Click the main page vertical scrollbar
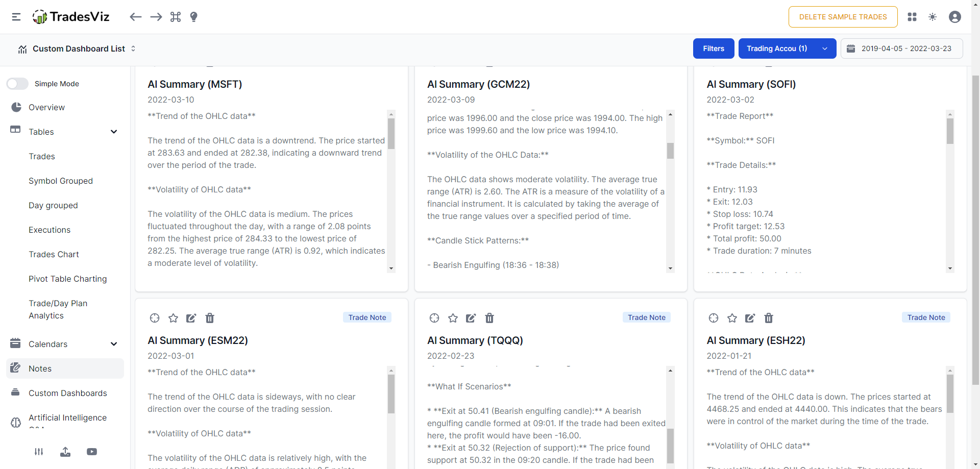Viewport: 980px width, 469px height. (975, 230)
